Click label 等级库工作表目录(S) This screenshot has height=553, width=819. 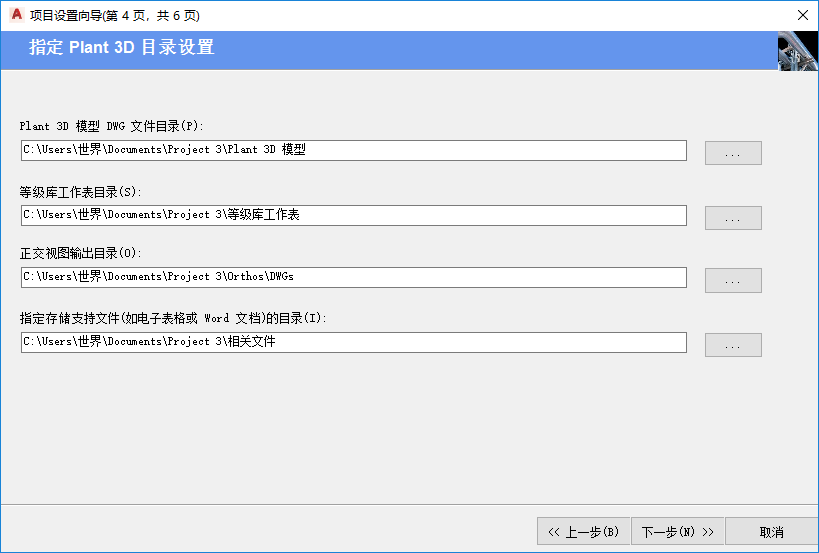pos(80,192)
